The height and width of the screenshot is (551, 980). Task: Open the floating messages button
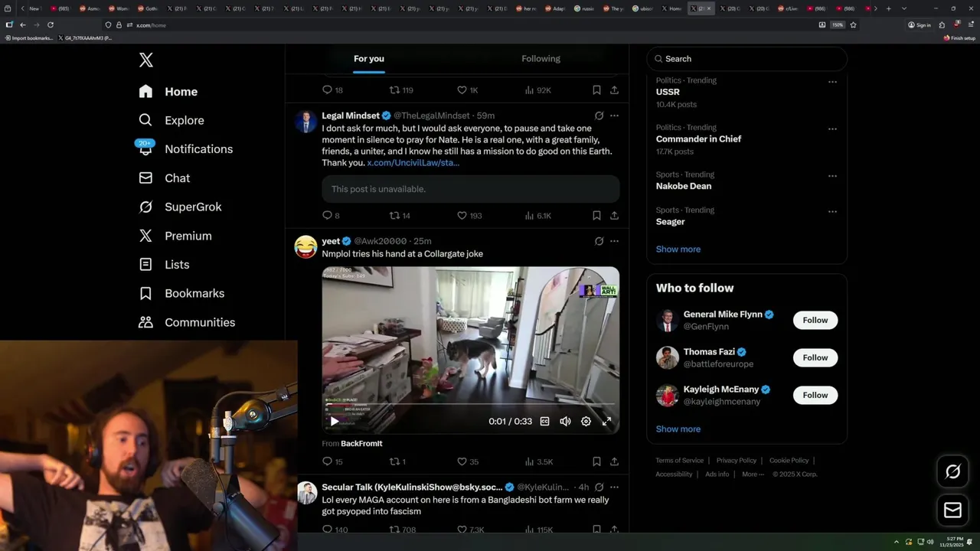pyautogui.click(x=952, y=510)
